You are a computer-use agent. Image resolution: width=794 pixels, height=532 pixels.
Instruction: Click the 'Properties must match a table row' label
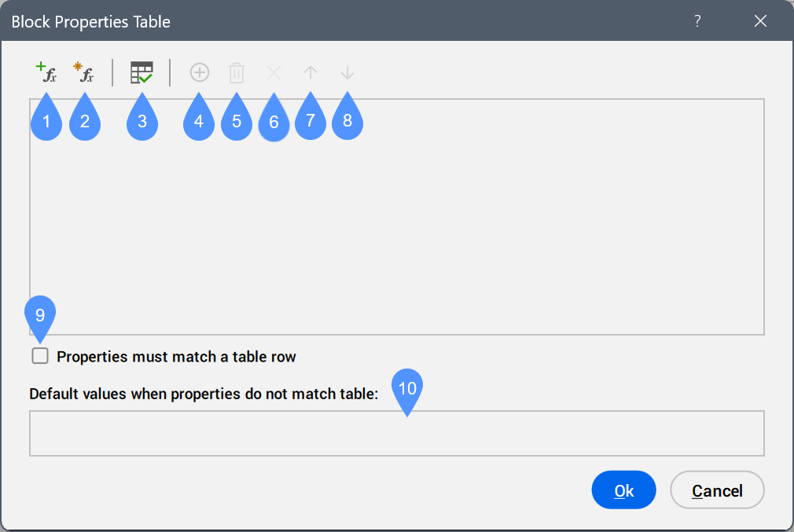click(176, 357)
